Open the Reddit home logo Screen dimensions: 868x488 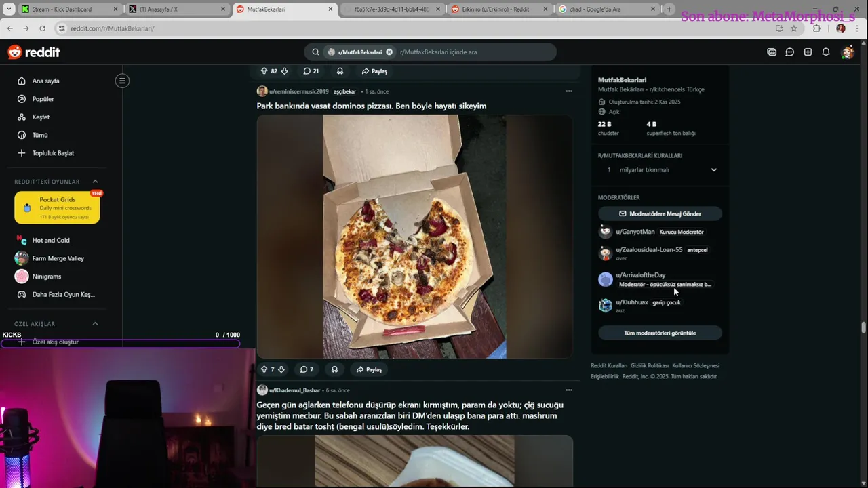tap(33, 52)
